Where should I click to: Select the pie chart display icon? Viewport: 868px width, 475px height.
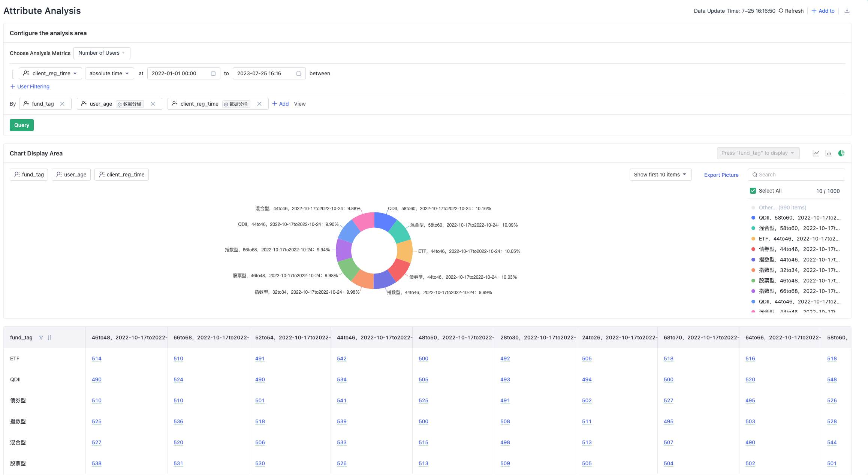coord(841,153)
